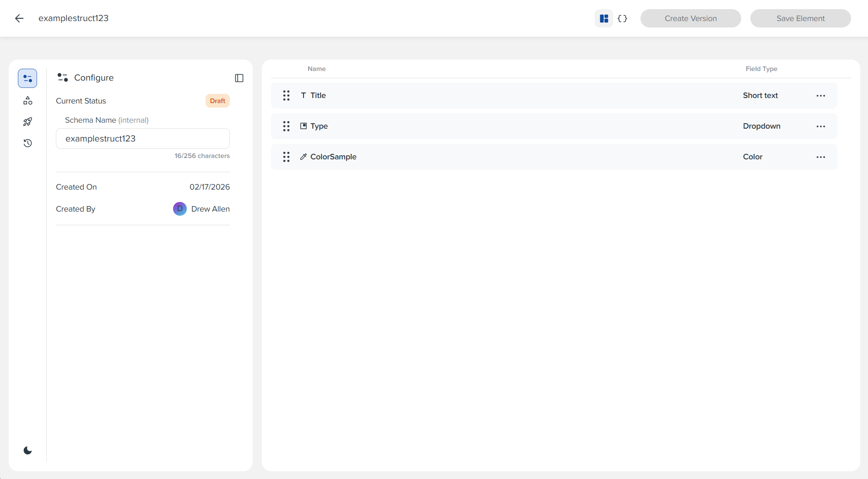Open the more options menu for ColorSample

click(820, 157)
